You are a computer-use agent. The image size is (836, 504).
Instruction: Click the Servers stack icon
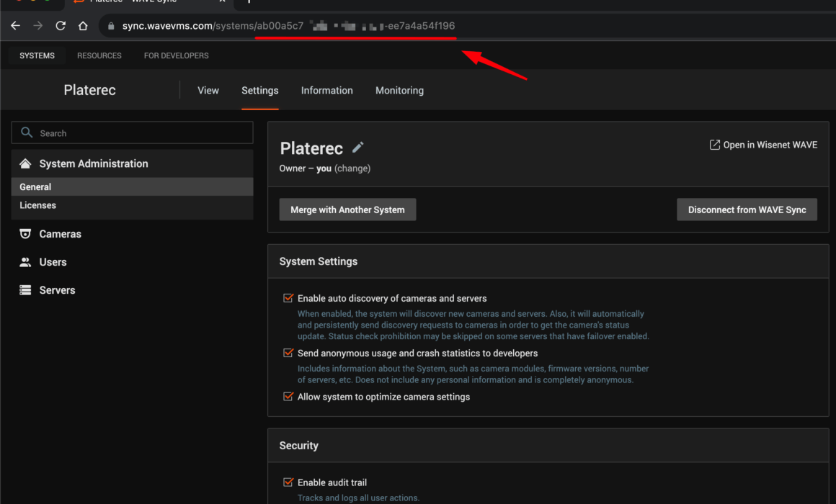click(25, 290)
